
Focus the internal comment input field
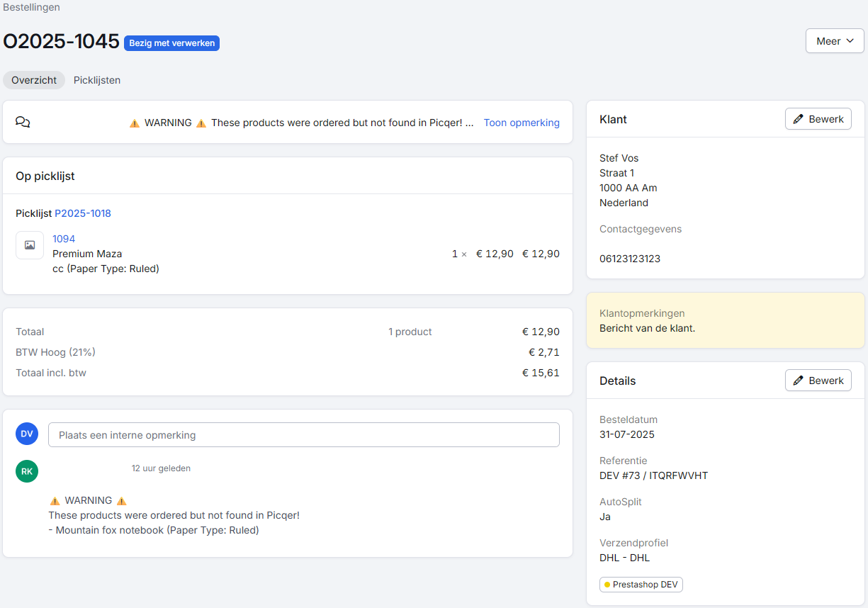(x=303, y=435)
